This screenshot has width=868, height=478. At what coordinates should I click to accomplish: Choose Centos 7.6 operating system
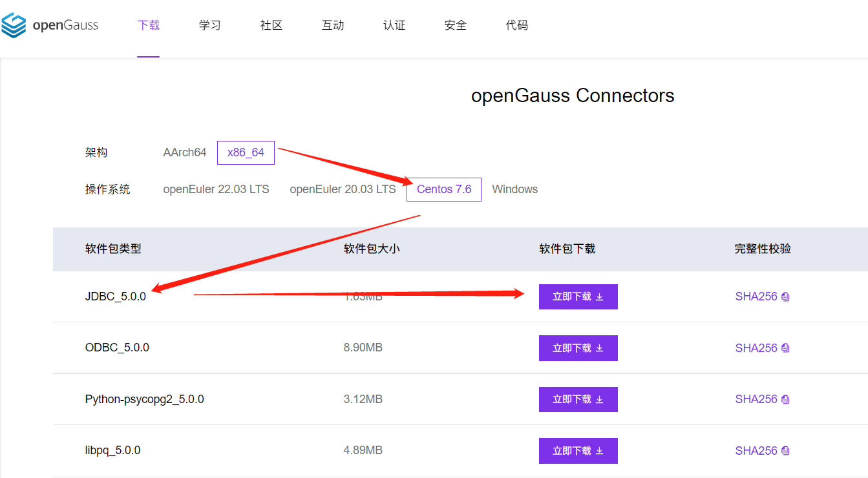(444, 189)
